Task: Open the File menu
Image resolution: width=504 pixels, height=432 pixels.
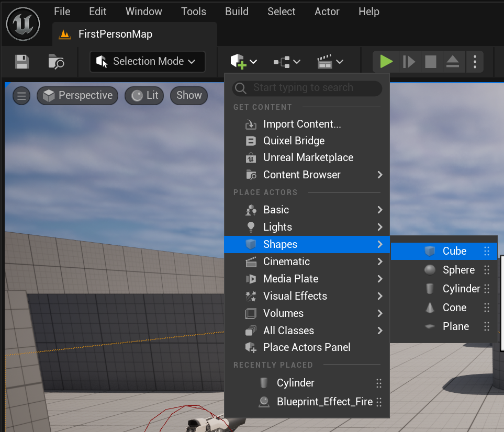Action: tap(62, 12)
